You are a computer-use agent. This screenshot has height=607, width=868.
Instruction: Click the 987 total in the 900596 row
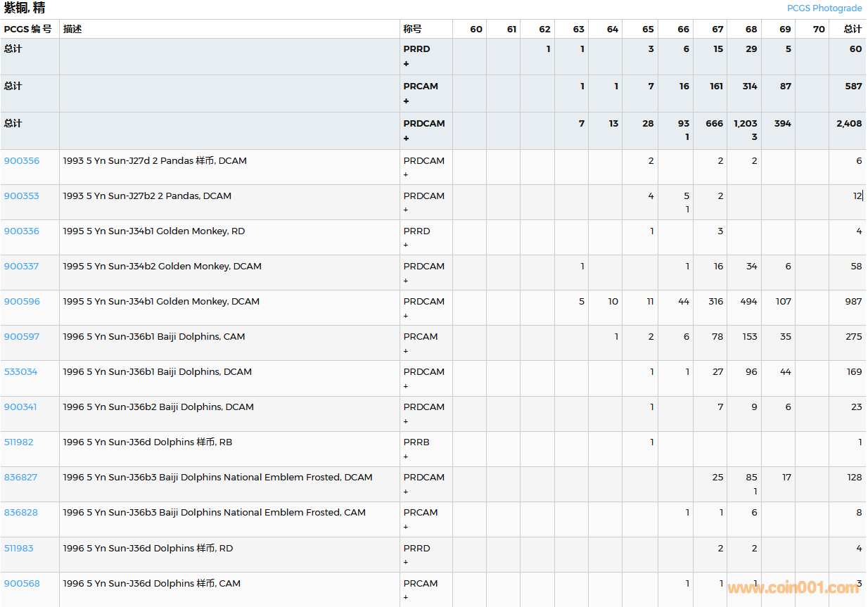[853, 302]
